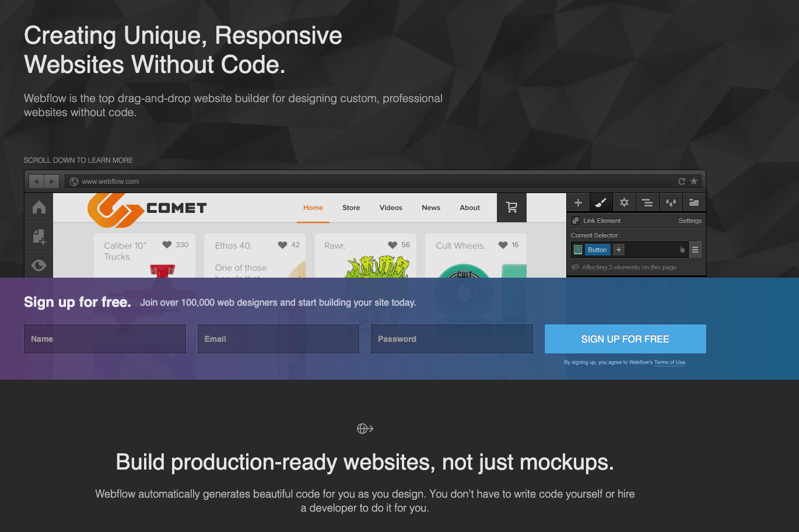Screen dimensions: 799x532
Task: Toggle the heart on Caliber 10" Trucks
Action: click(x=168, y=245)
